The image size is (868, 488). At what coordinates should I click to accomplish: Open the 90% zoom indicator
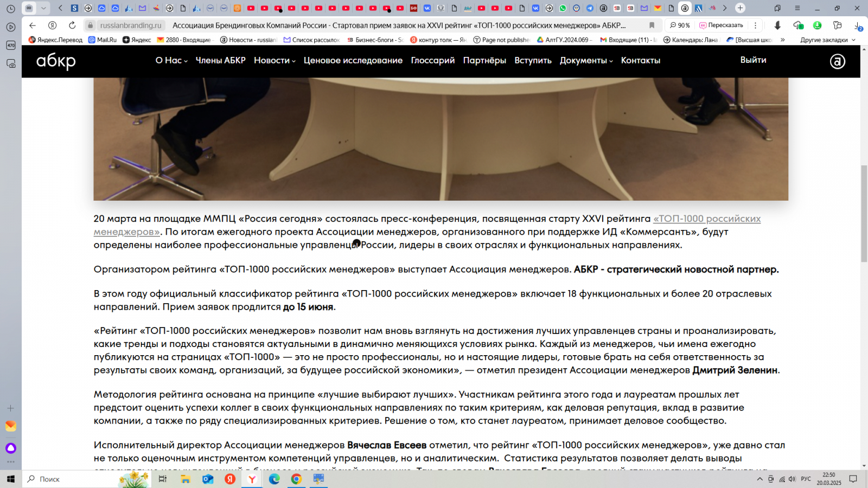(x=680, y=25)
